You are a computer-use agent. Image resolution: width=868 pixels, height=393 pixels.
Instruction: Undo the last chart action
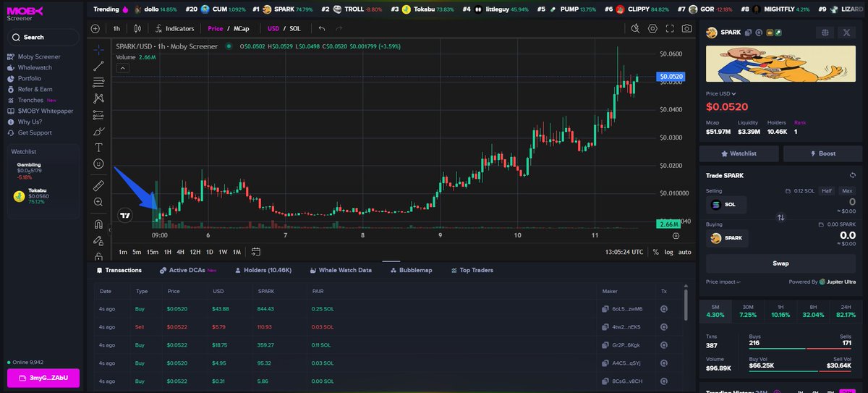click(322, 28)
